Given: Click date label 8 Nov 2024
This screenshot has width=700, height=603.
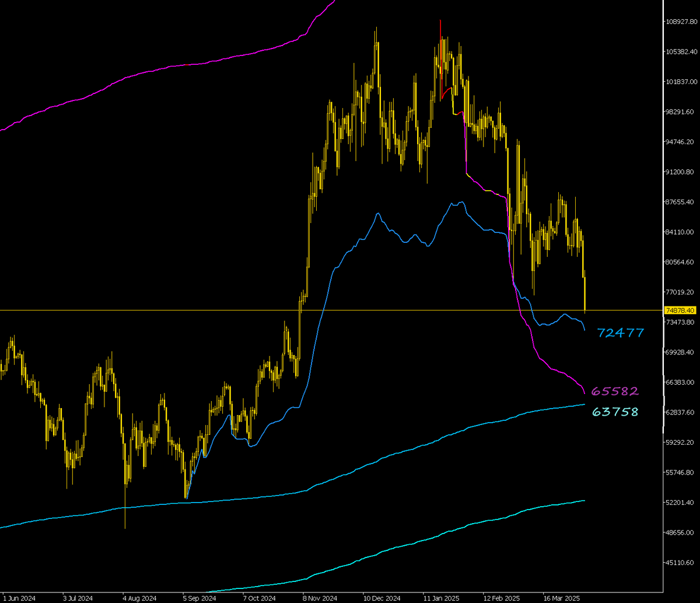Looking at the screenshot, I should tap(320, 598).
